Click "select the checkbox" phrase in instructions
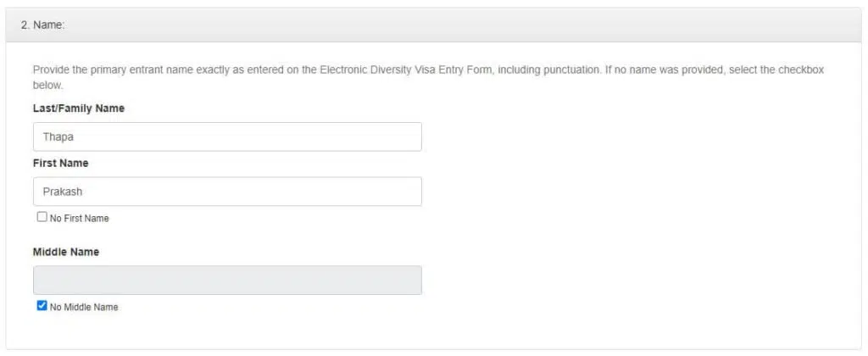868x356 pixels. tap(777, 70)
